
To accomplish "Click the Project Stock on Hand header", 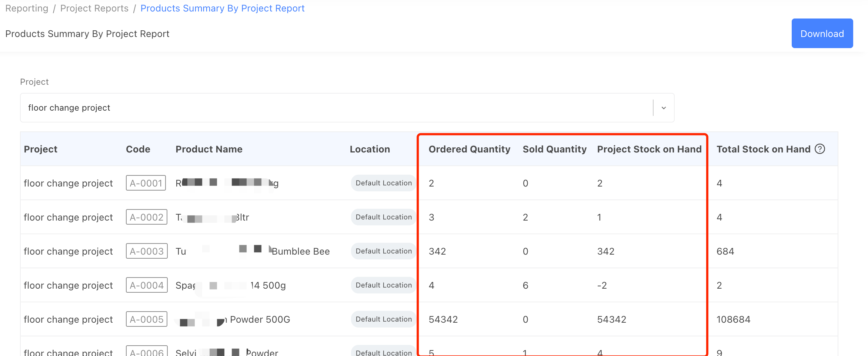I will [649, 150].
